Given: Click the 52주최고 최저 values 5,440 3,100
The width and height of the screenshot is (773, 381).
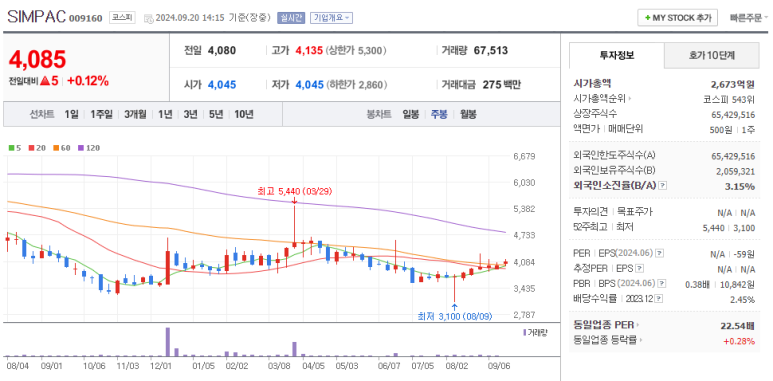Looking at the screenshot, I should click(729, 228).
